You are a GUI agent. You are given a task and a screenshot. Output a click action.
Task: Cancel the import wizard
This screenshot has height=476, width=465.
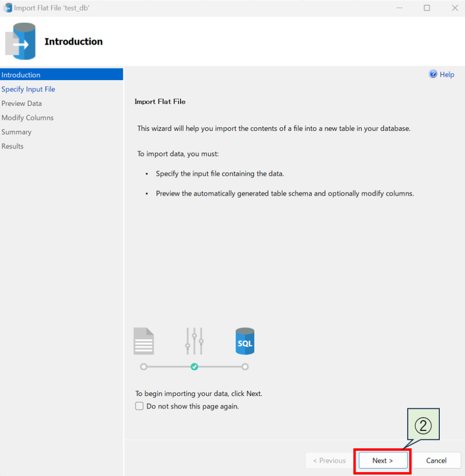436,460
